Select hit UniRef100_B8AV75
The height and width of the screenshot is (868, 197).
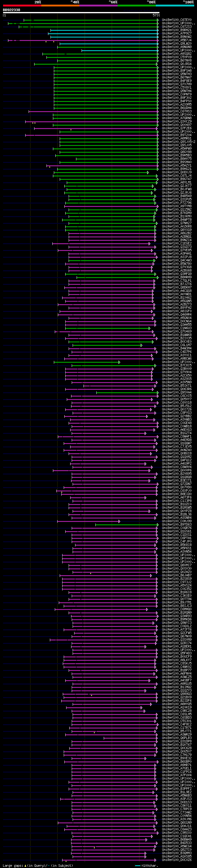(x=177, y=159)
